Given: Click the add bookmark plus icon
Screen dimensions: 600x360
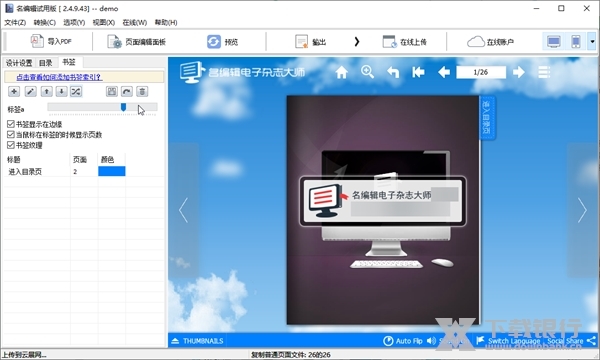Looking at the screenshot, I should click(14, 91).
